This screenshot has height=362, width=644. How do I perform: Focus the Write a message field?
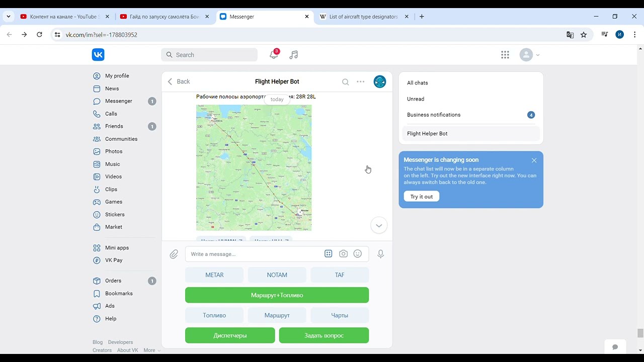point(254,254)
